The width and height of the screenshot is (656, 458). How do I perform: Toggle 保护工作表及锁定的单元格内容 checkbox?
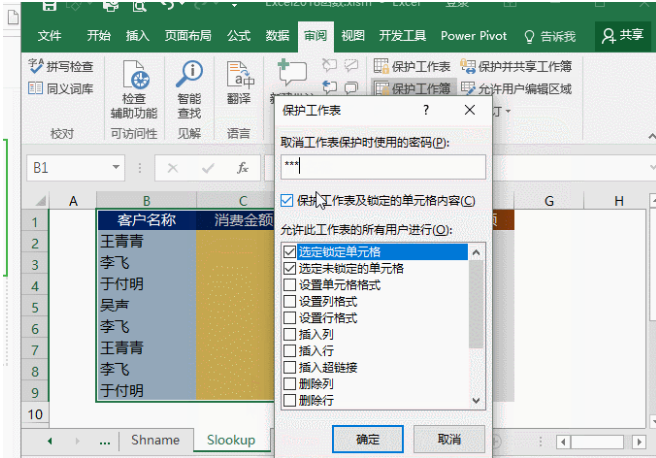click(x=287, y=201)
